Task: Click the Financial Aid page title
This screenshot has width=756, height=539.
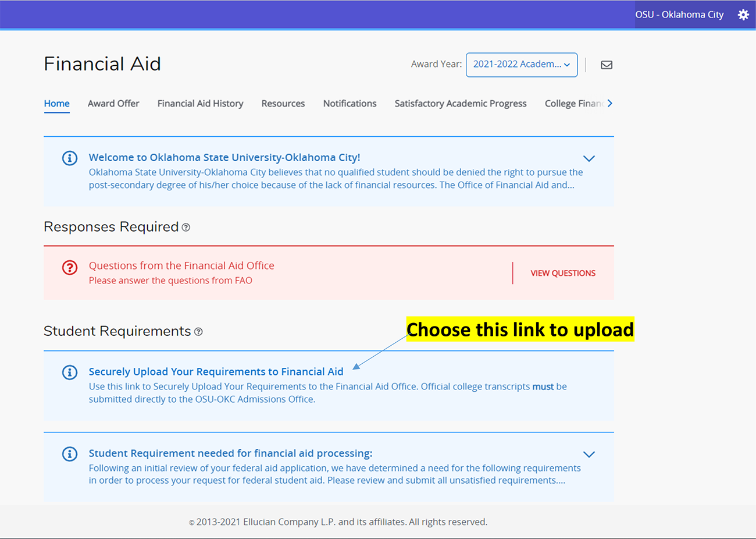Action: tap(102, 64)
